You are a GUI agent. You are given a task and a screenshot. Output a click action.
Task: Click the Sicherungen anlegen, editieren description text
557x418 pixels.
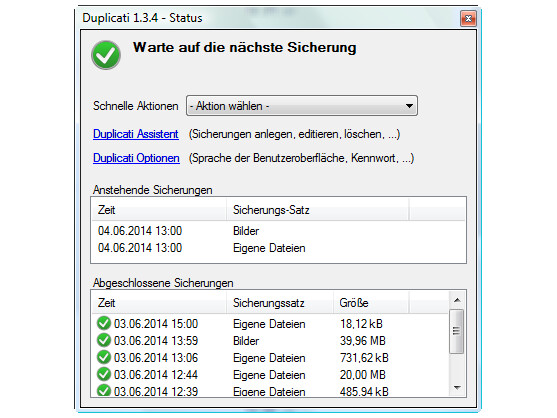(294, 134)
